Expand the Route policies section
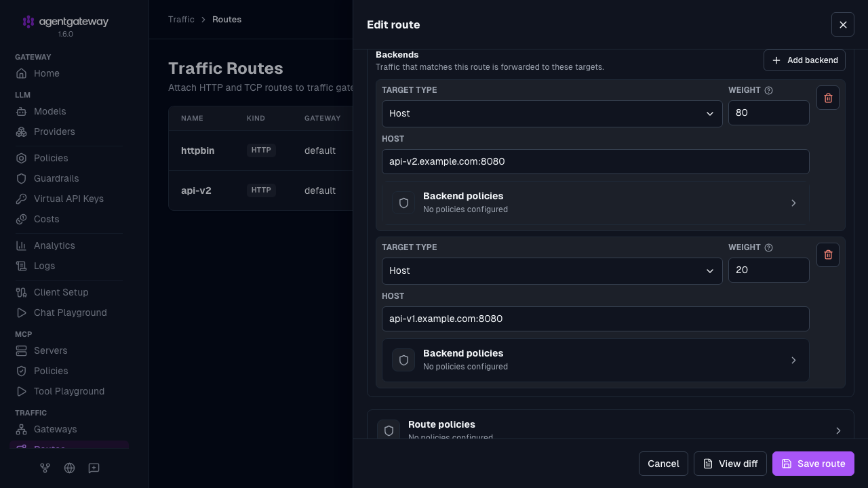 610,425
